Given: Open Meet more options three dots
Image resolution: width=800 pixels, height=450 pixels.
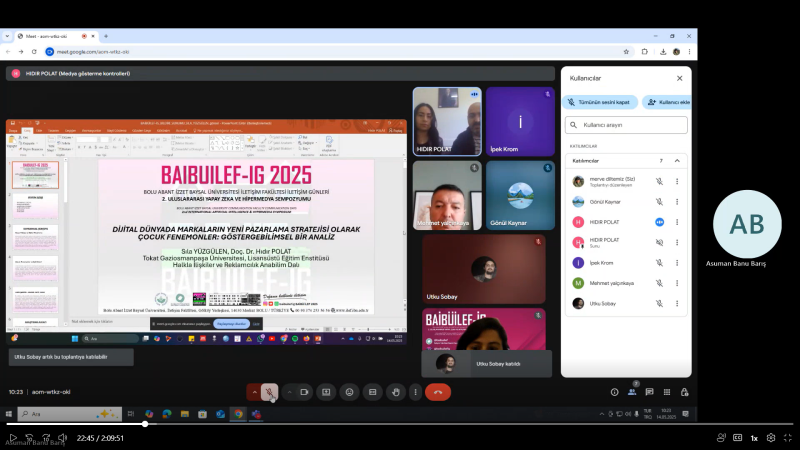Looking at the screenshot, I should pos(415,392).
